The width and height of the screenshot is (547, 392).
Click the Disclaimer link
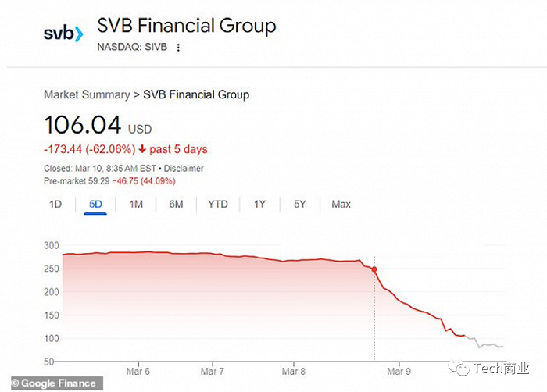point(184,168)
